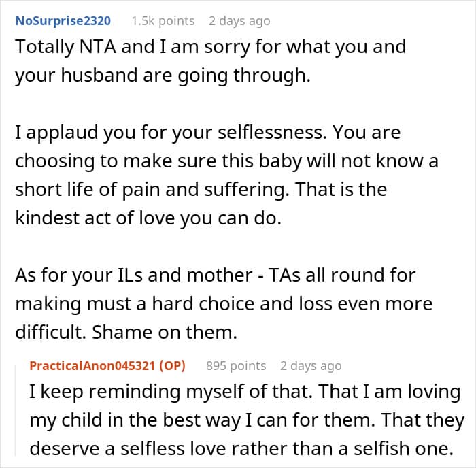Viewport: 476px width, 468px height.
Task: Click OP's 'I keep reminding myself' reply text
Action: (x=247, y=420)
